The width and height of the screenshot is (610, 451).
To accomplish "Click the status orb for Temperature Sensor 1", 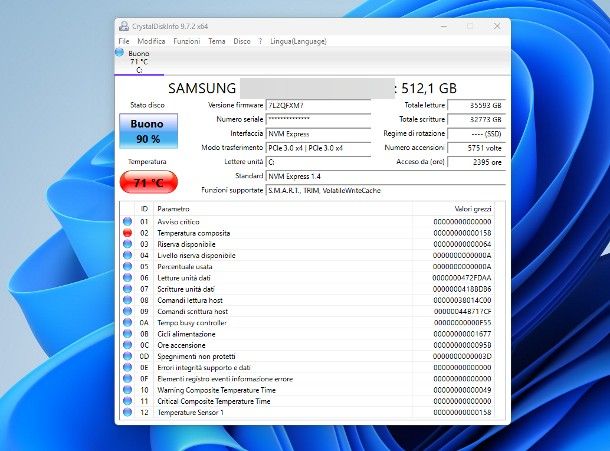I will (127, 412).
